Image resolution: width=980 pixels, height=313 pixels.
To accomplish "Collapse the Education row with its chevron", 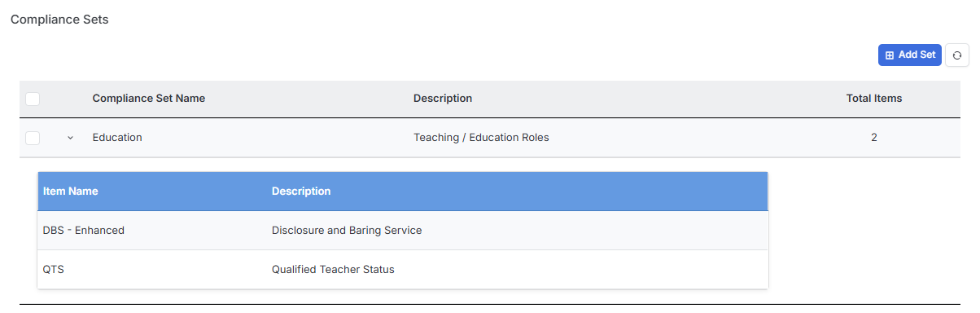I will pos(70,138).
